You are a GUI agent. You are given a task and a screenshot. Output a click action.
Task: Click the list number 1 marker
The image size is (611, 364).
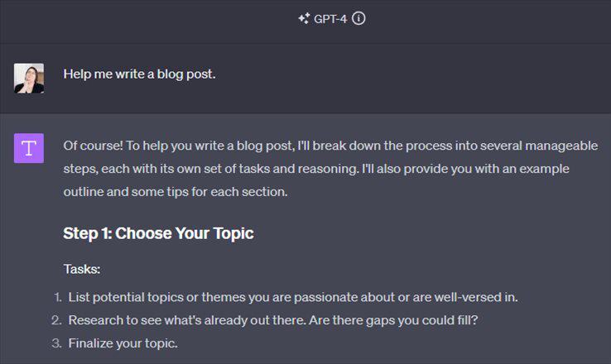(58, 296)
